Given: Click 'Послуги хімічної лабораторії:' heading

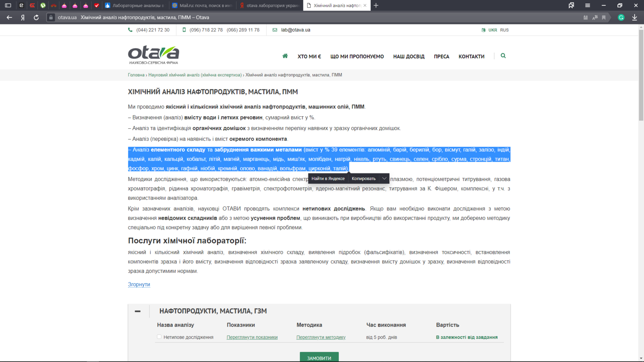Looking at the screenshot, I should click(187, 241).
